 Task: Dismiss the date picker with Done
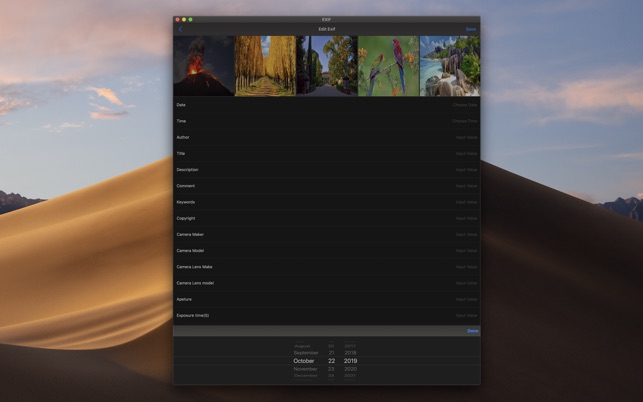[x=472, y=331]
